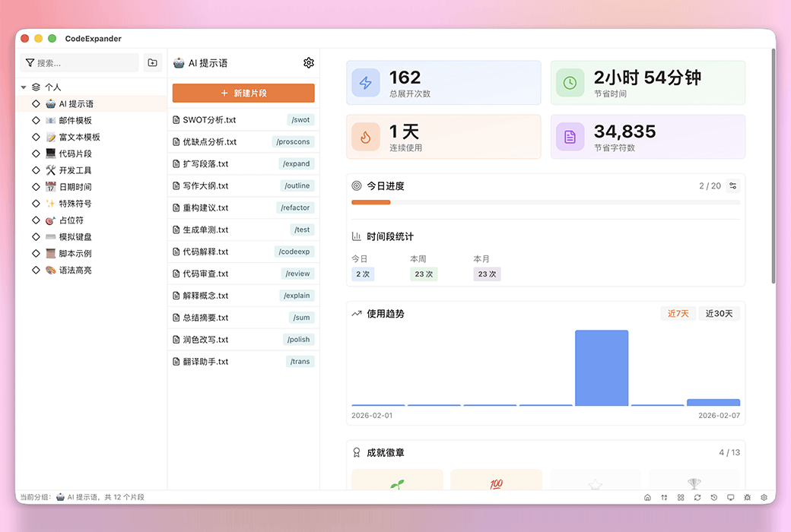Viewport: 791px width, 532px height.
Task: Click the sync refresh icon in status bar
Action: click(x=697, y=498)
